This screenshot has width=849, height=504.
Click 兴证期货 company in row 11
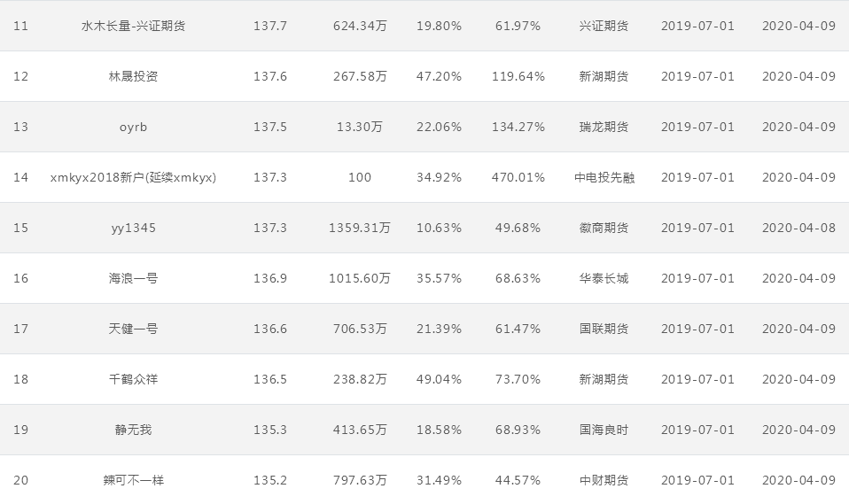coord(604,26)
